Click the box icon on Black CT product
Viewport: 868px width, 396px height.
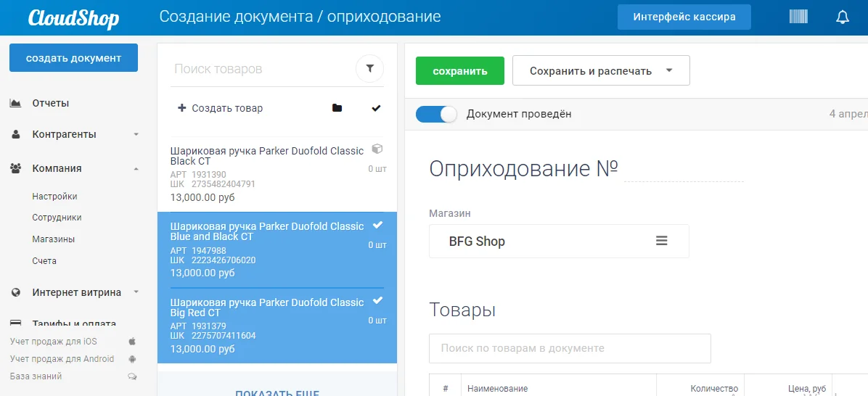(x=377, y=149)
